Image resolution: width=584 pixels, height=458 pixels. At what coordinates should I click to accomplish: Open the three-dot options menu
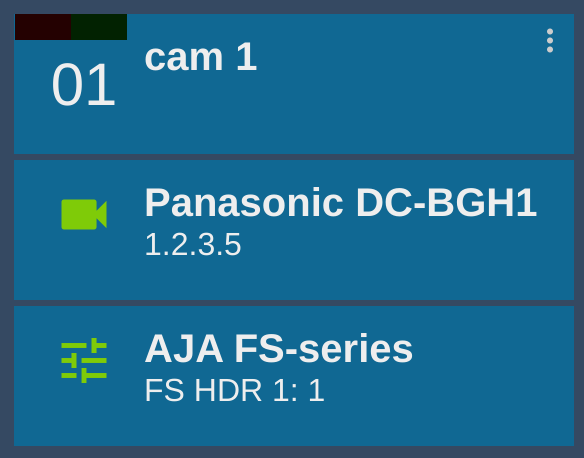coord(550,41)
